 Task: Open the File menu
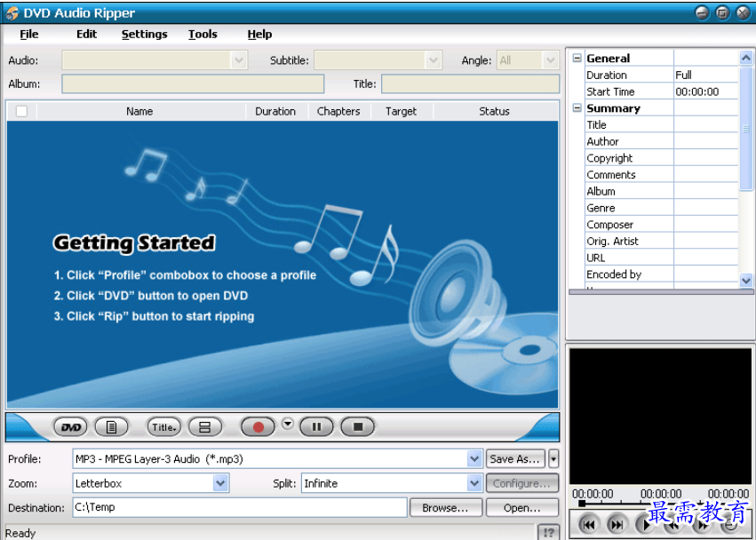pos(29,35)
